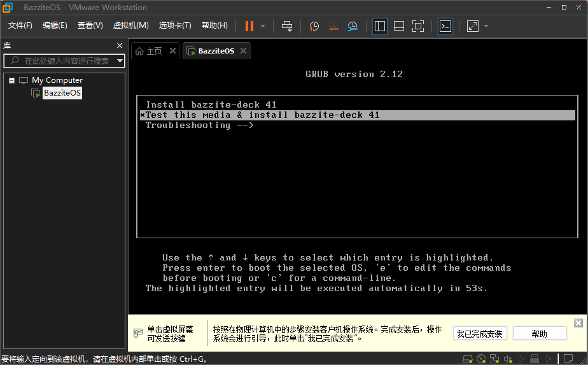The width and height of the screenshot is (588, 365).
Task: Select BazziteOS in the library tree
Action: tap(62, 93)
